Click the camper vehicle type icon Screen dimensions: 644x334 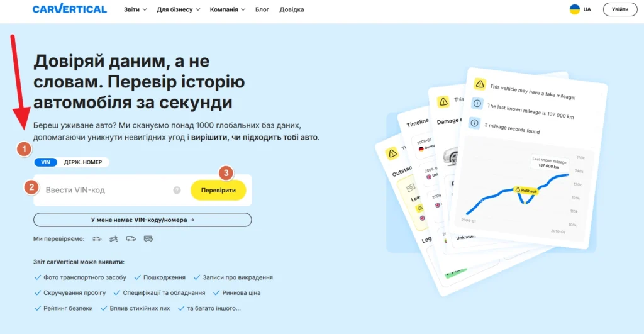pos(148,238)
